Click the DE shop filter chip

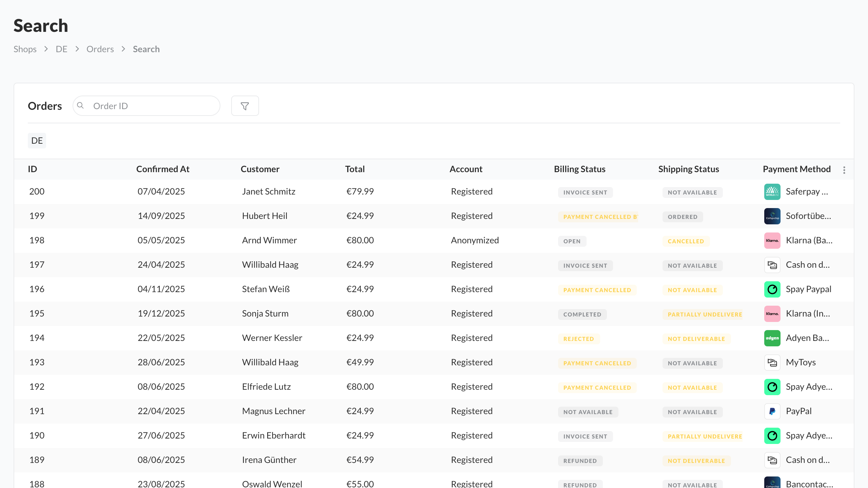37,141
